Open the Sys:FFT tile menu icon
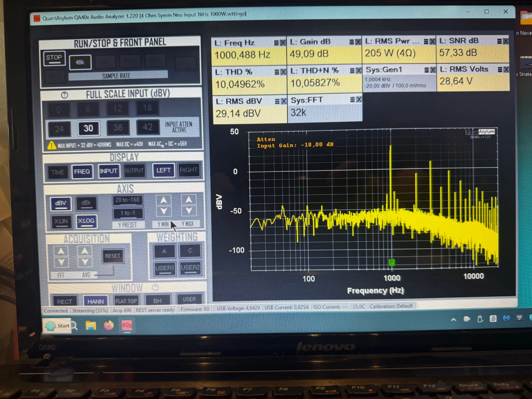This screenshot has width=532, height=399. click(x=353, y=100)
